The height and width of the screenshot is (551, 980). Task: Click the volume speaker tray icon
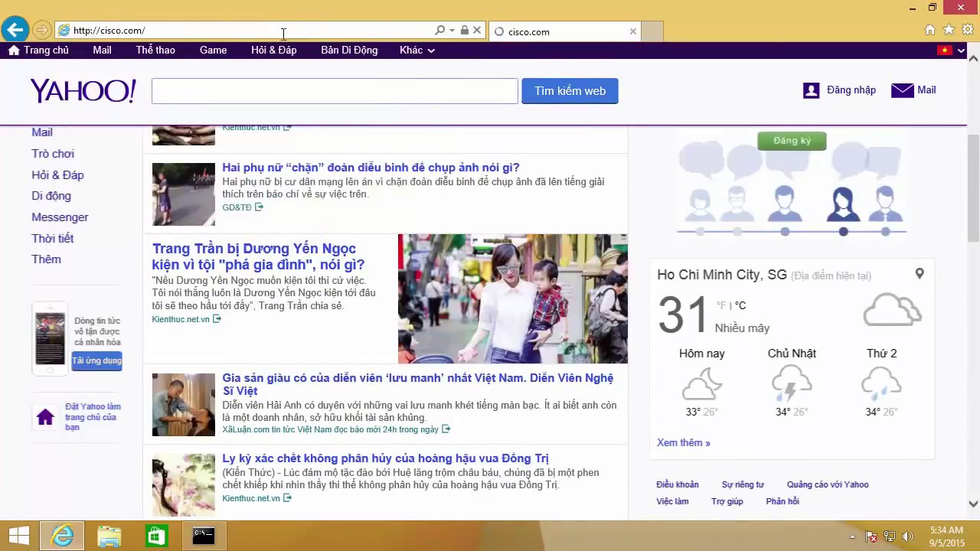(908, 536)
